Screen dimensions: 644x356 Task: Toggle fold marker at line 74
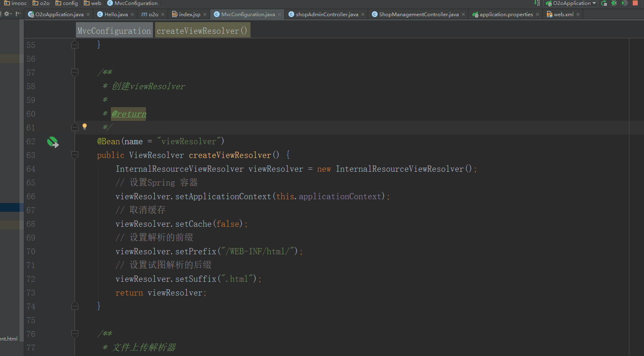coord(75,306)
